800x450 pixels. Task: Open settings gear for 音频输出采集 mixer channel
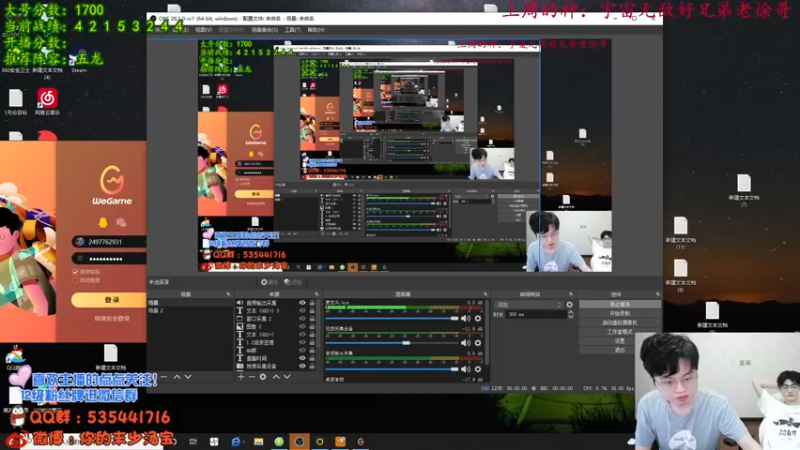click(x=478, y=369)
